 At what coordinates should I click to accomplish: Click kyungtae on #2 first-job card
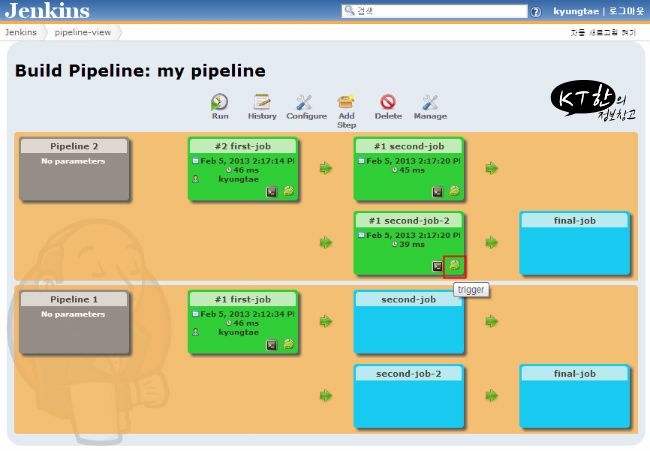(x=238, y=179)
